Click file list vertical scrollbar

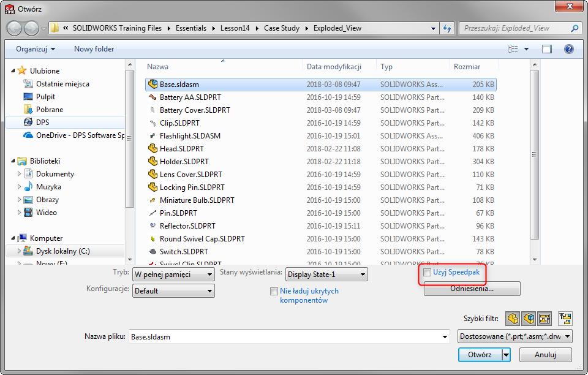coord(534,154)
